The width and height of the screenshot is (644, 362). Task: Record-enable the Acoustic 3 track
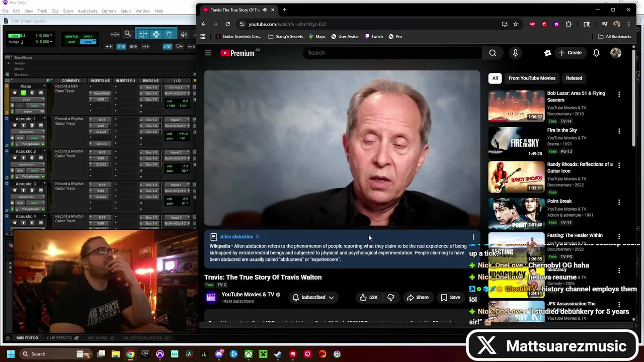(15, 191)
